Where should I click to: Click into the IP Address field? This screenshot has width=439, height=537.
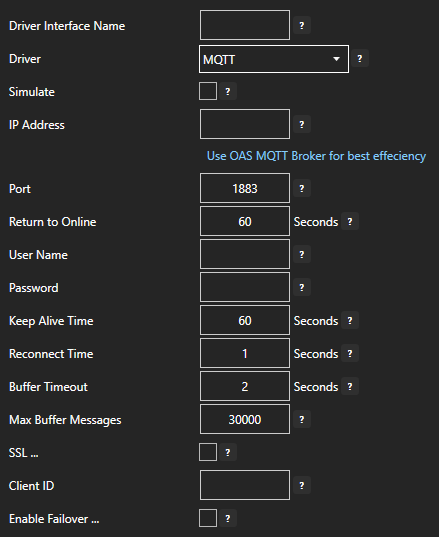(245, 124)
